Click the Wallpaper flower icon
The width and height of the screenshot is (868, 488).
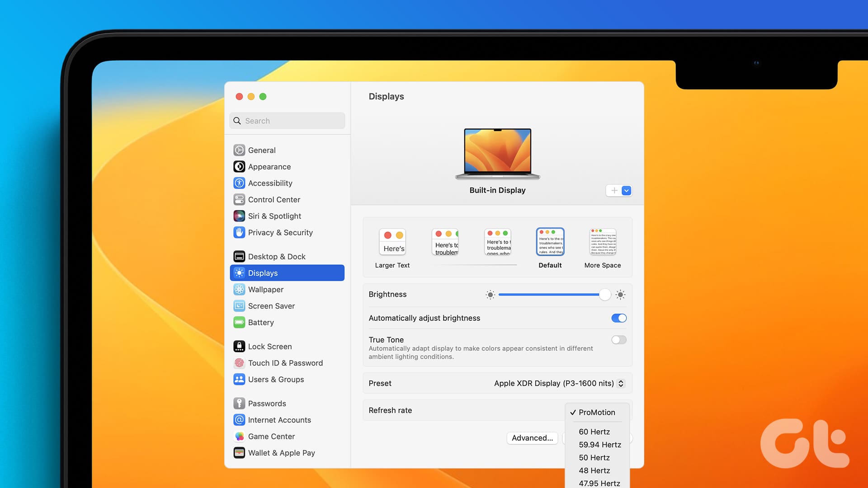point(239,289)
